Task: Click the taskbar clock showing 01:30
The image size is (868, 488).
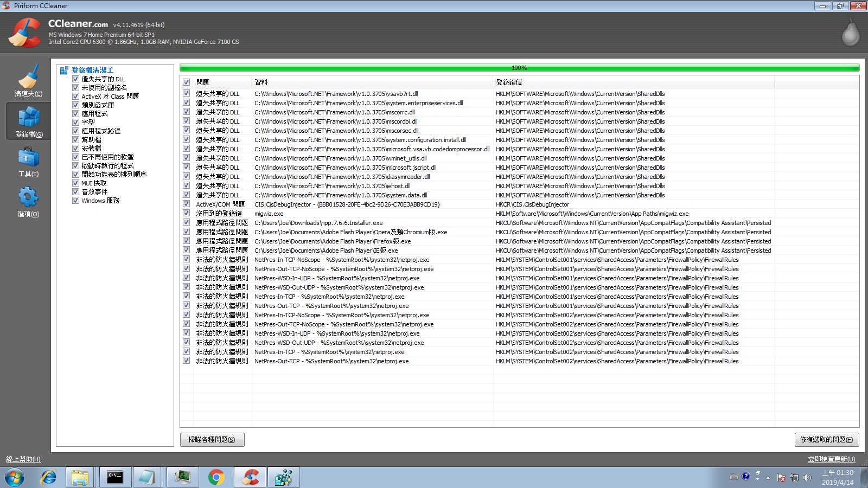Action: pos(838,478)
